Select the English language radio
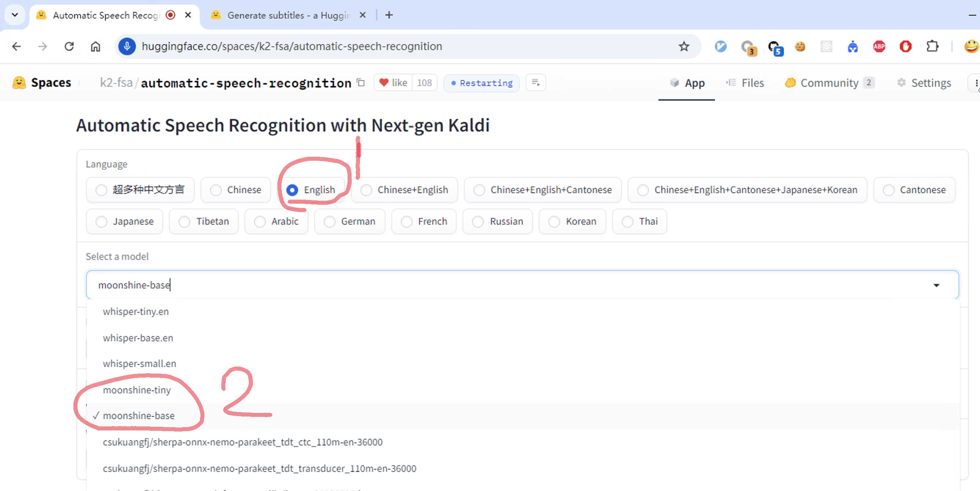Viewport: 980px width, 491px height. (311, 190)
